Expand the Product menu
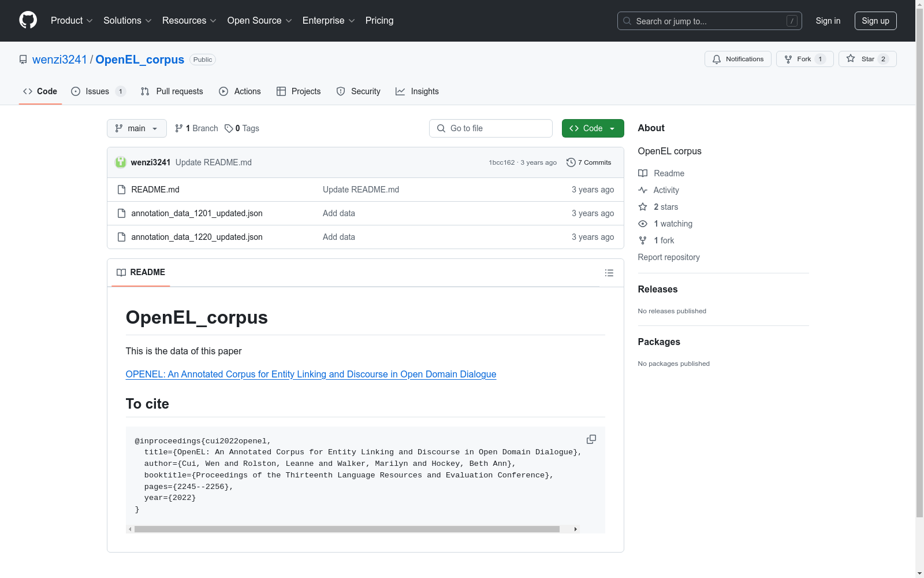924x578 pixels. [x=72, y=21]
